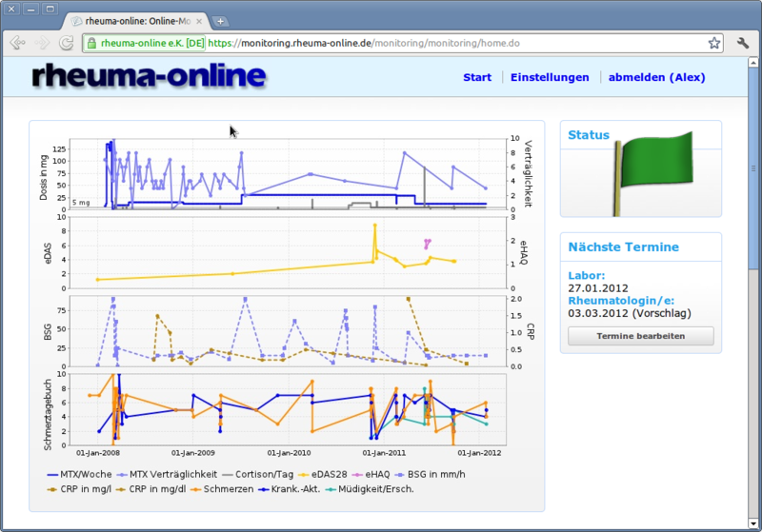The height and width of the screenshot is (532, 762).
Task: Click the Labor: label
Action: tap(587, 276)
